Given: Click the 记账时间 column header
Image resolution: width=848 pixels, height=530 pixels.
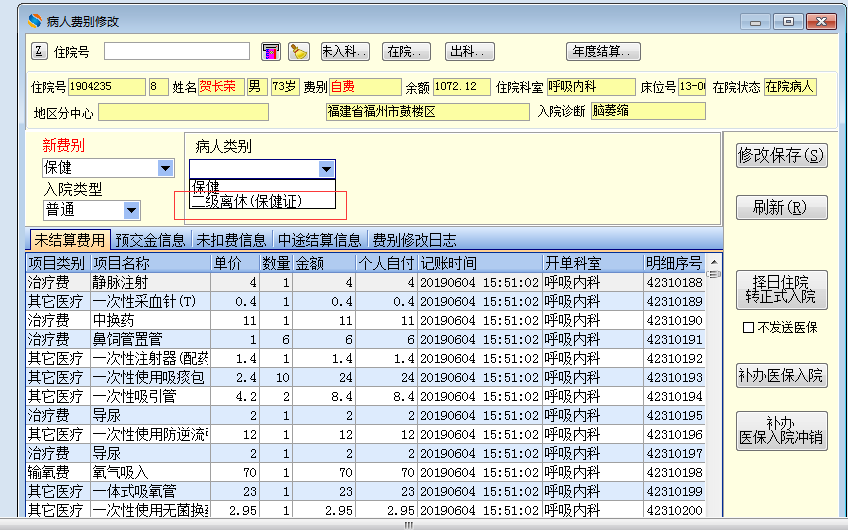Looking at the screenshot, I should point(480,263).
